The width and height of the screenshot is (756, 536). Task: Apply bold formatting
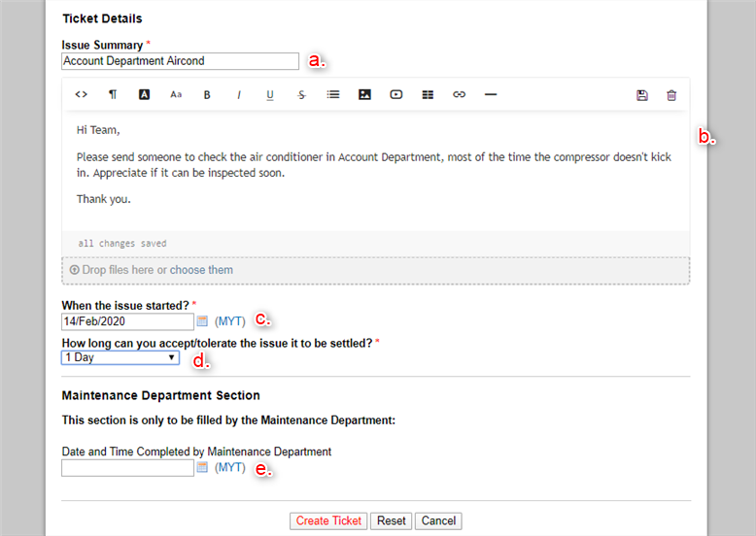(x=207, y=95)
